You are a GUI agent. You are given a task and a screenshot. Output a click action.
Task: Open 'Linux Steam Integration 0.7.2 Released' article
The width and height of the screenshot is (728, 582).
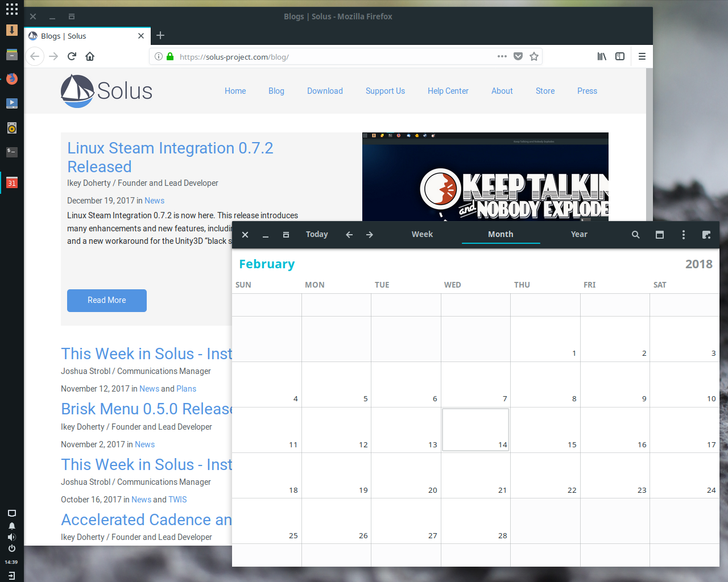pos(170,157)
